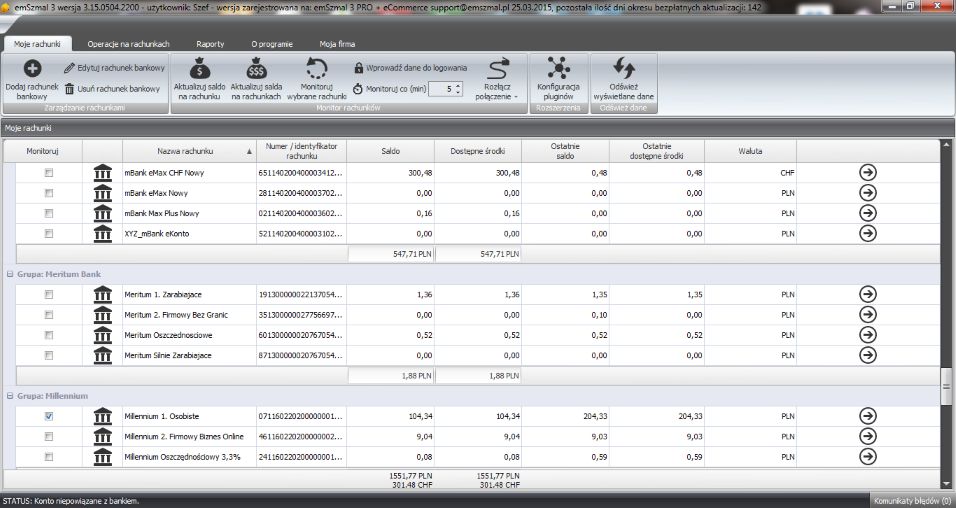This screenshot has height=508, width=956.
Task: Click arrow button for Meritum Oszczednosciowe
Action: click(x=868, y=334)
